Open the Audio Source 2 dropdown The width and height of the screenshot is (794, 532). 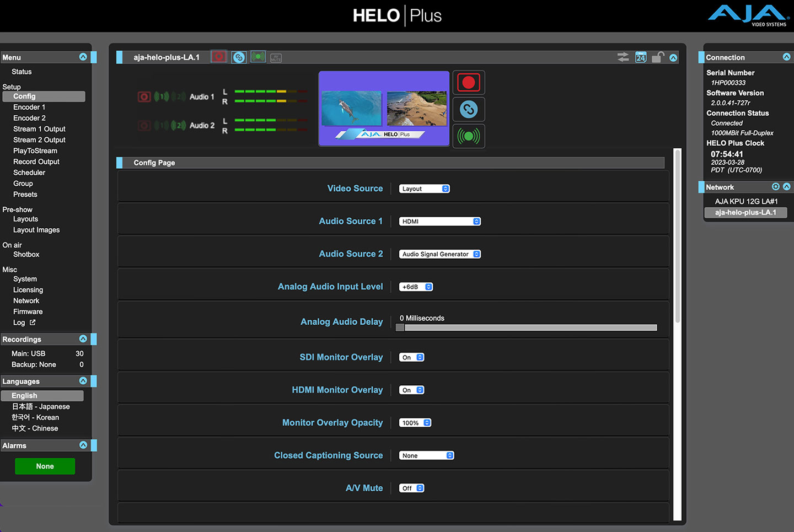point(440,254)
